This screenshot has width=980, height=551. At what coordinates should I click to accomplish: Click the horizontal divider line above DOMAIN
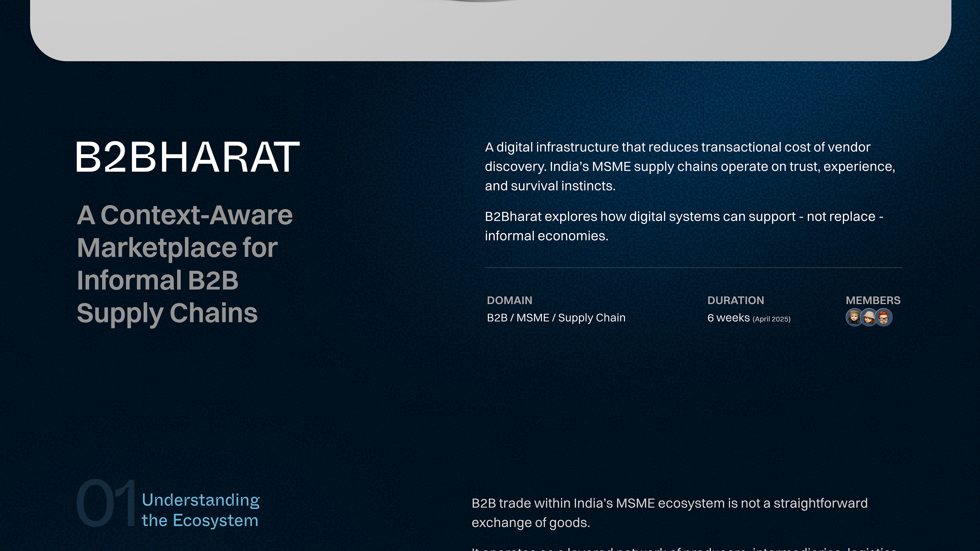pos(693,268)
